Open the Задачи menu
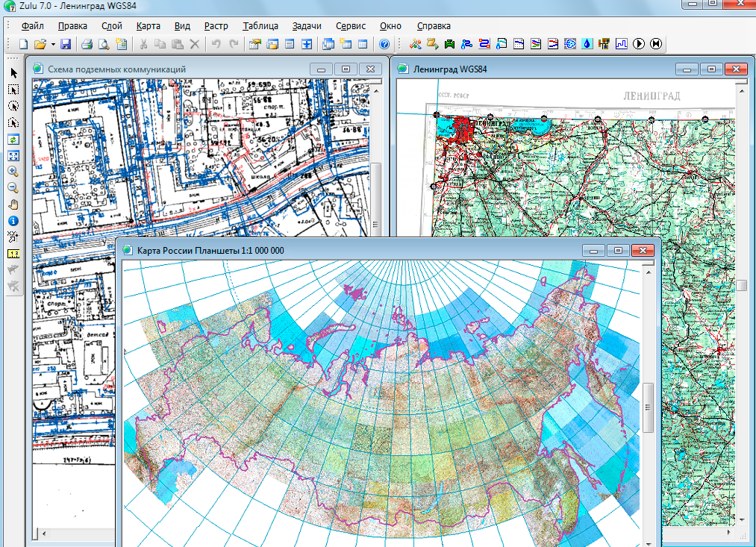Image resolution: width=756 pixels, height=547 pixels. coord(307,26)
